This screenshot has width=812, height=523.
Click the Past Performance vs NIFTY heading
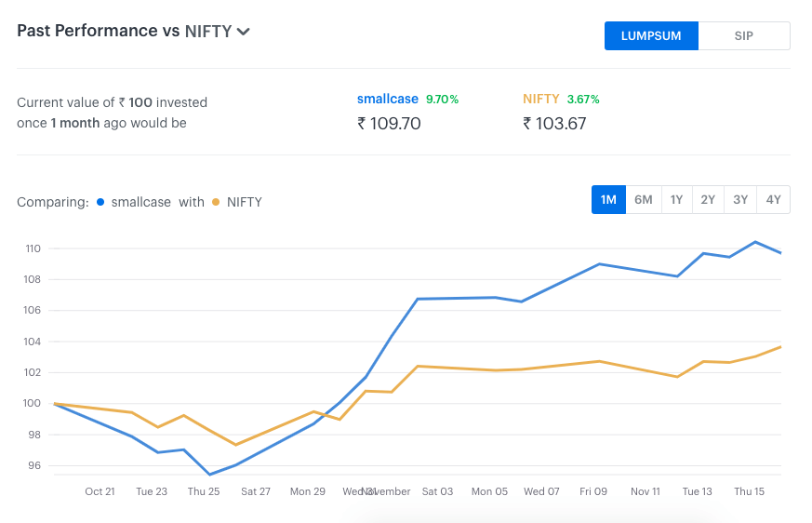125,31
